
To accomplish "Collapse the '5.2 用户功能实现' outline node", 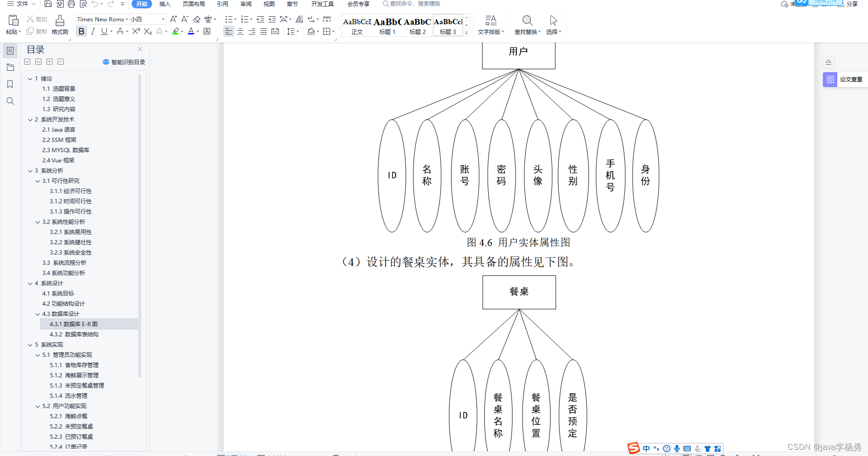I will click(x=38, y=406).
